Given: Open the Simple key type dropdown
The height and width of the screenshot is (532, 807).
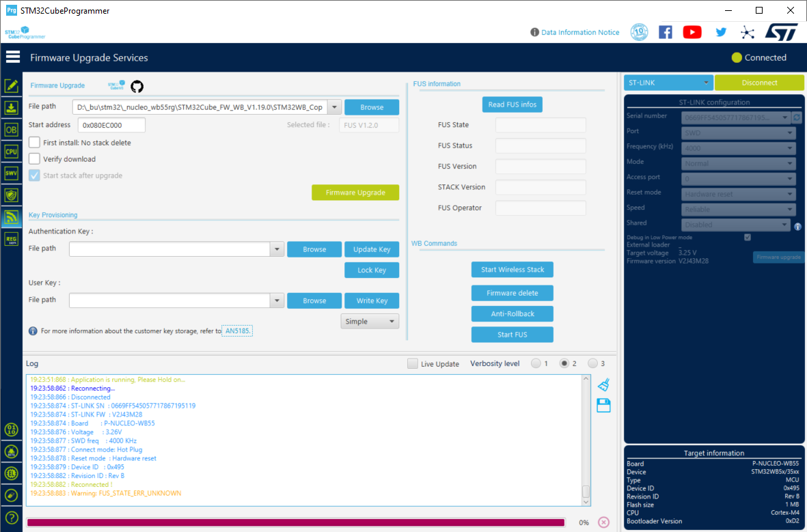Looking at the screenshot, I should 370,321.
